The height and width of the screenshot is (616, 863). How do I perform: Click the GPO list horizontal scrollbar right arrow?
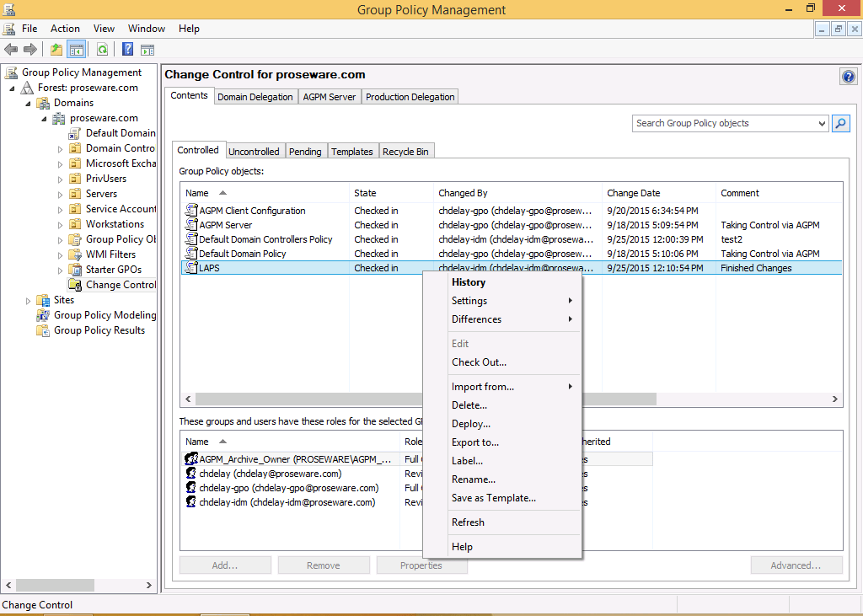pos(835,399)
